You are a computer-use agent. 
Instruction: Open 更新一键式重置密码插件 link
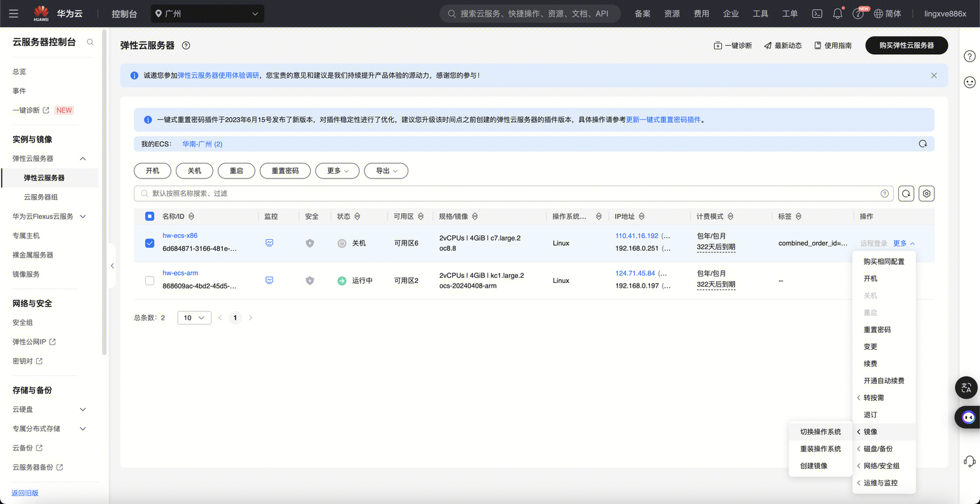(663, 120)
